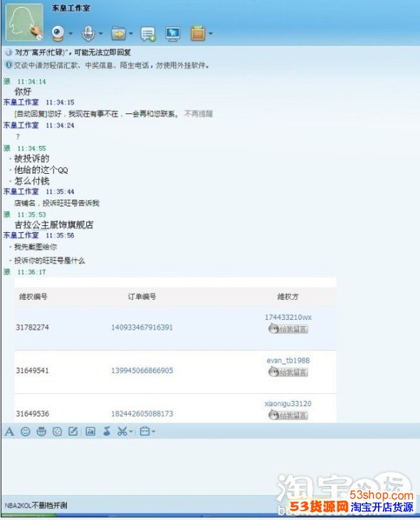Image resolution: width=420 pixels, height=520 pixels.
Task: Click the rights number 31782274
Action: coord(33,328)
